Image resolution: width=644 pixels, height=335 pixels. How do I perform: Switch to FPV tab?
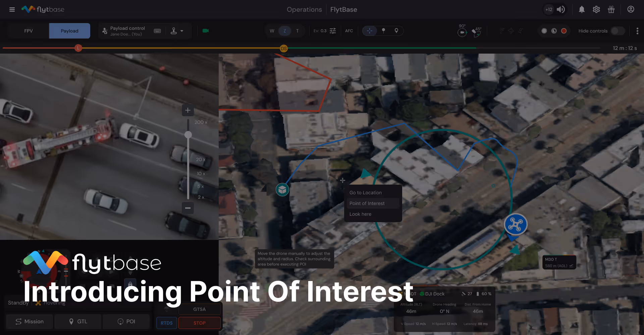pyautogui.click(x=29, y=31)
